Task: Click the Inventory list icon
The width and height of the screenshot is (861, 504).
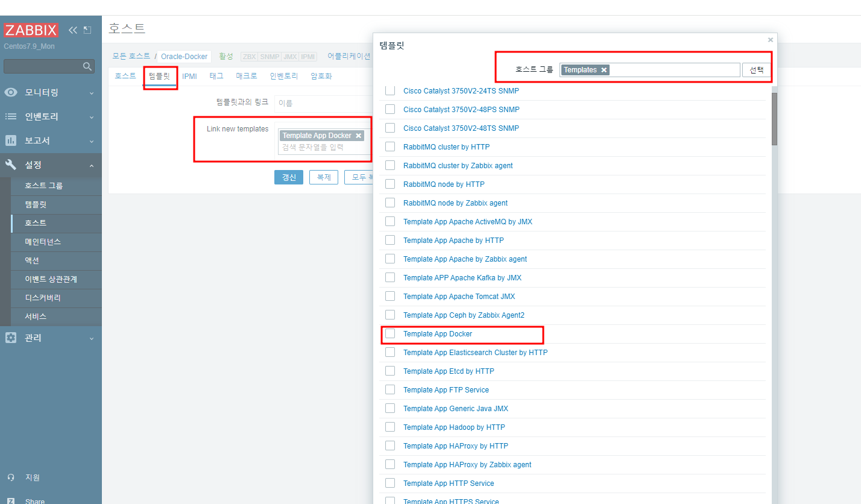Action: 11,116
